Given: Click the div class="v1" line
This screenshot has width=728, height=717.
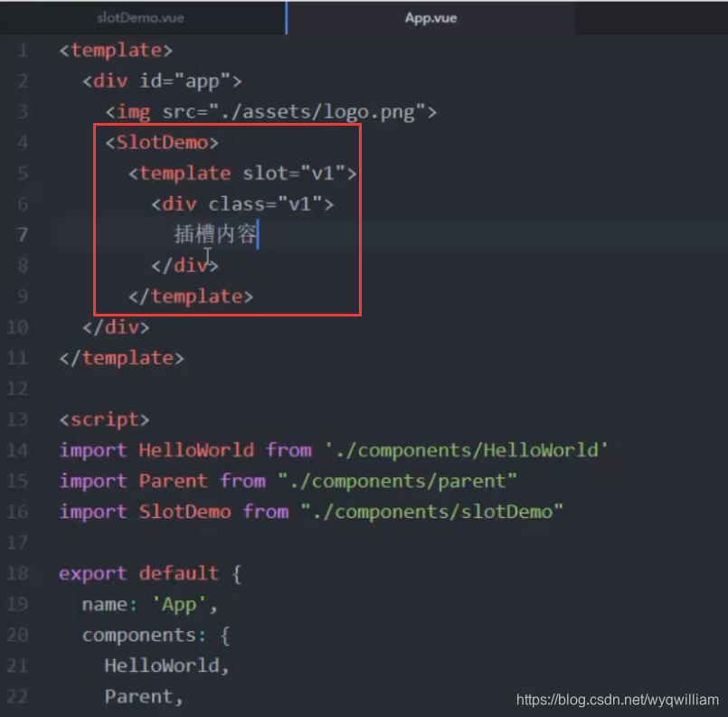Looking at the screenshot, I should tap(242, 203).
